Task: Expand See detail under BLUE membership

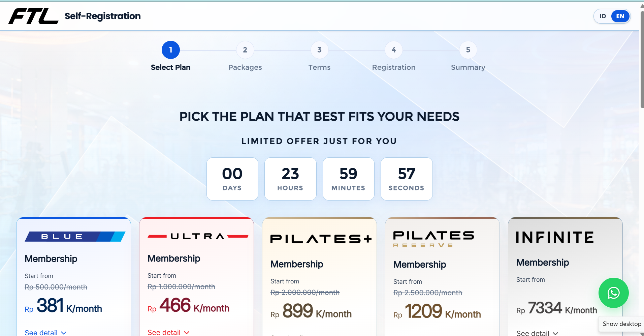Action: (x=45, y=332)
